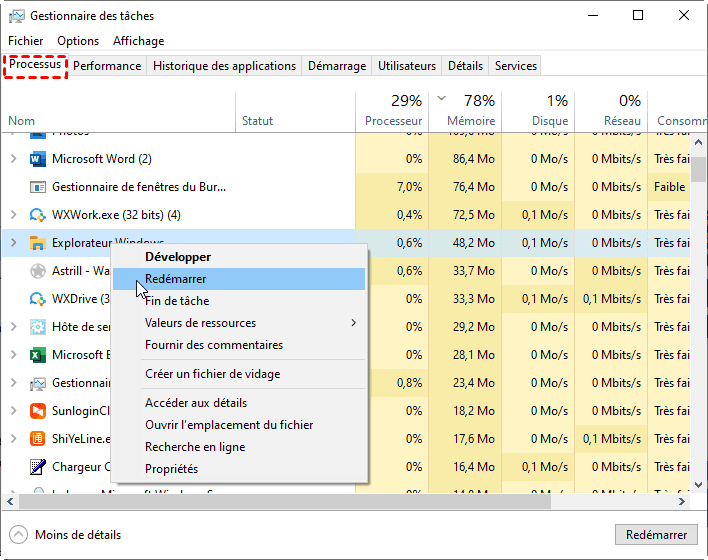This screenshot has width=708, height=560.
Task: Select Fin de tâche in context menu
Action: click(x=177, y=301)
